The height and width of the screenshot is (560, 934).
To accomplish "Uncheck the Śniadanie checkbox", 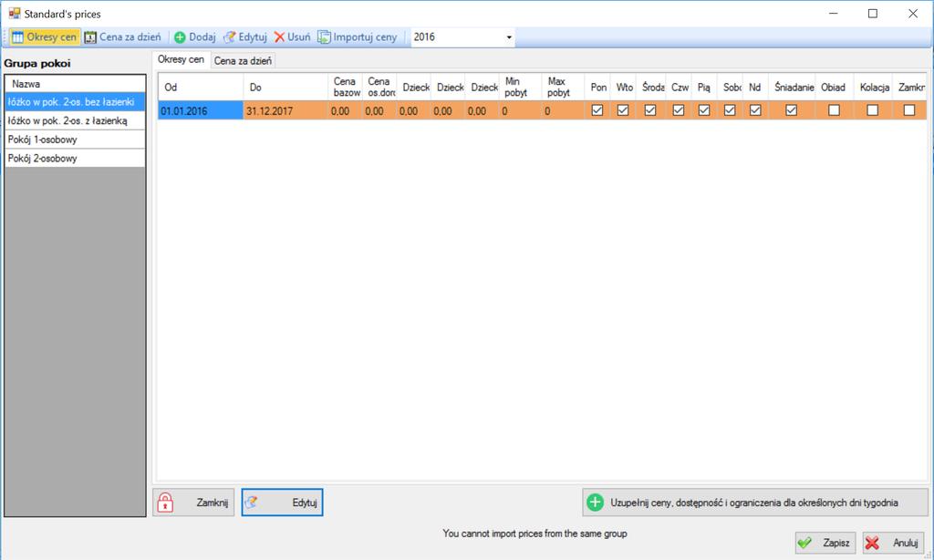I will pos(792,110).
